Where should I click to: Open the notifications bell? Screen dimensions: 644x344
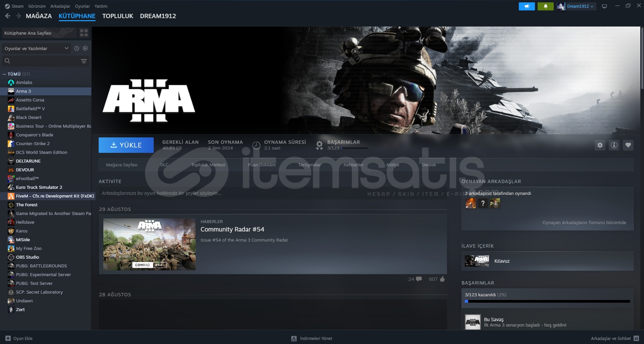point(545,6)
